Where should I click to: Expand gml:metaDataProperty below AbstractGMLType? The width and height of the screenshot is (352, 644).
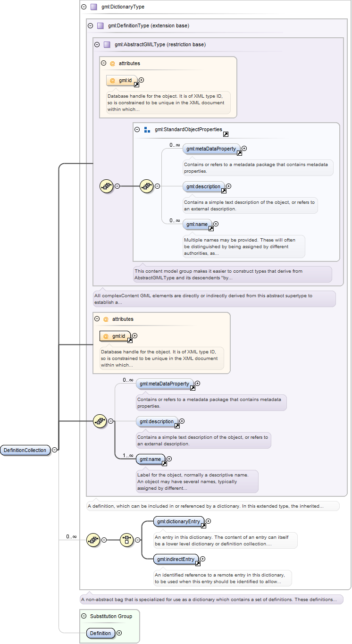click(x=197, y=384)
